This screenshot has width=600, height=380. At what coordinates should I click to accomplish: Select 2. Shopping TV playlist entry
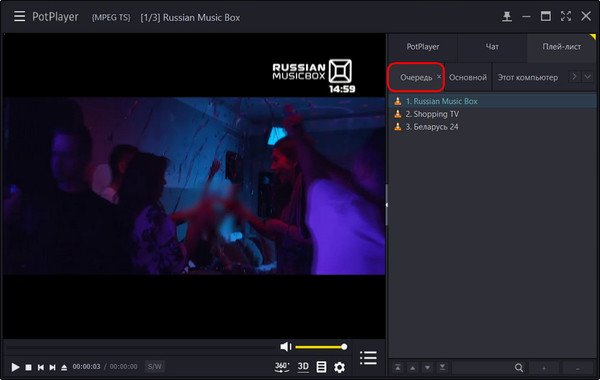tap(492, 114)
